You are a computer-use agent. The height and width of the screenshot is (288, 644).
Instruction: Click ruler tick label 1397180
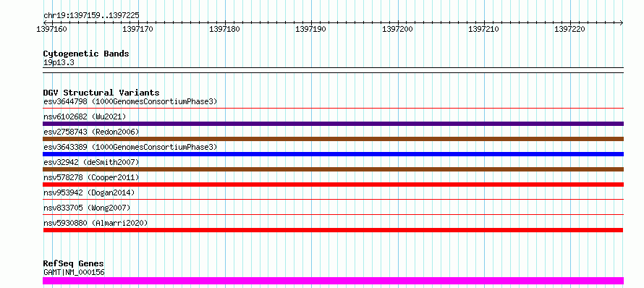[224, 29]
